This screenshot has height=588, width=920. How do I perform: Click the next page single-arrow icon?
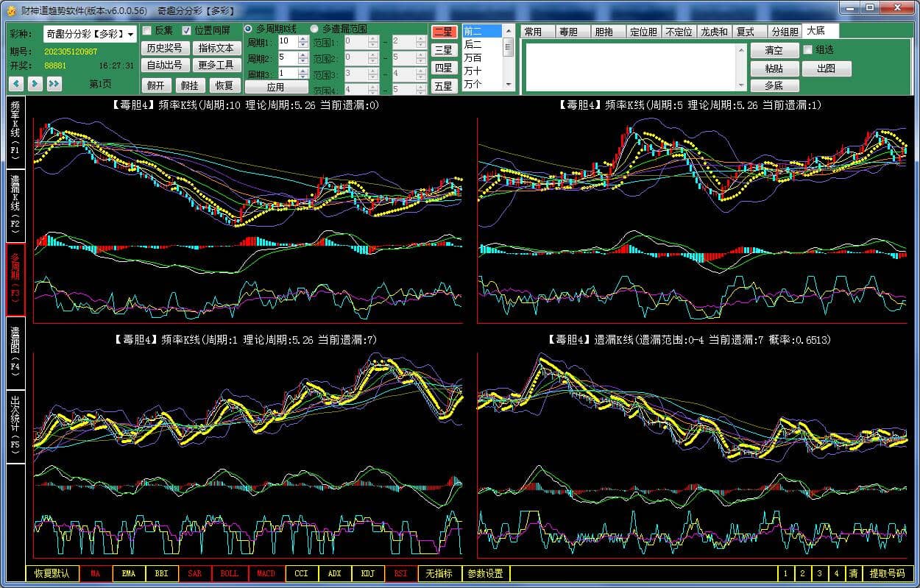(35, 84)
